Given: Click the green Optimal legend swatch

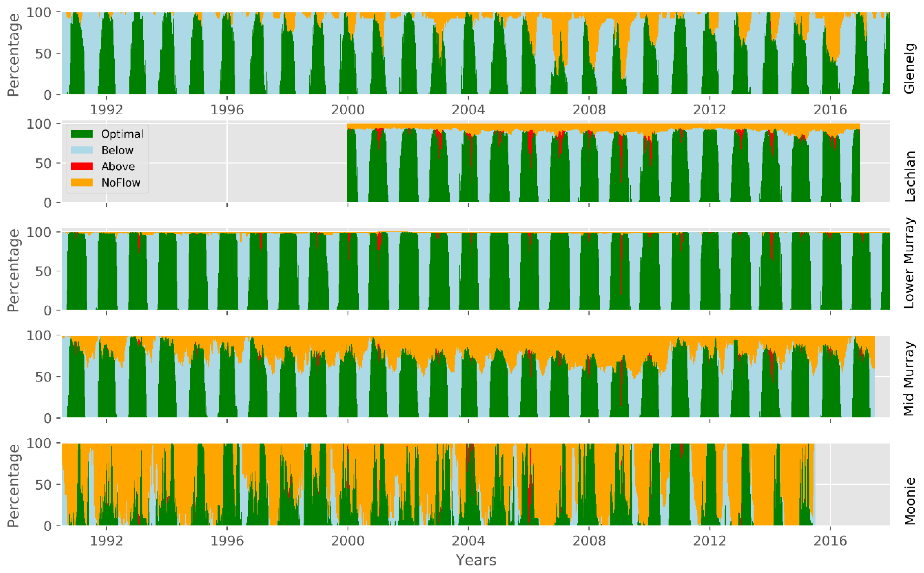Looking at the screenshot, I should pos(82,134).
